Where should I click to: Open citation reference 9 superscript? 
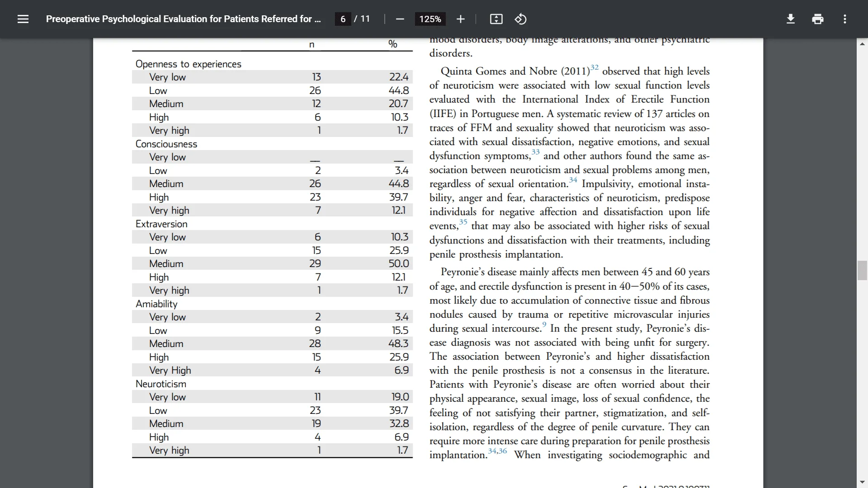click(x=544, y=324)
